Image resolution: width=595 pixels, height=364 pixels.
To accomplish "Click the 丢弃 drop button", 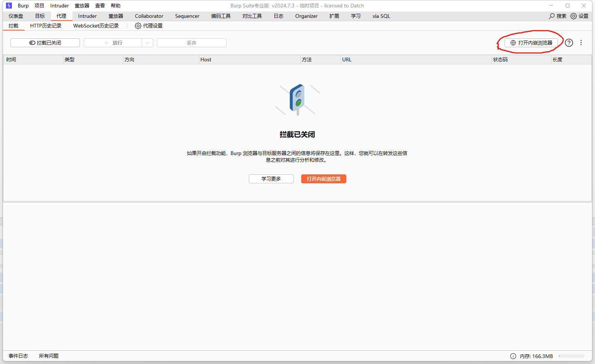I will pos(192,43).
